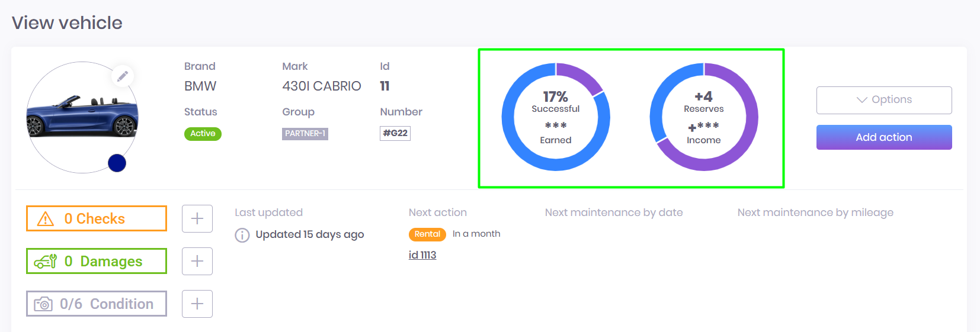Click the orange Rental badge
This screenshot has width=980, height=332.
pos(427,234)
